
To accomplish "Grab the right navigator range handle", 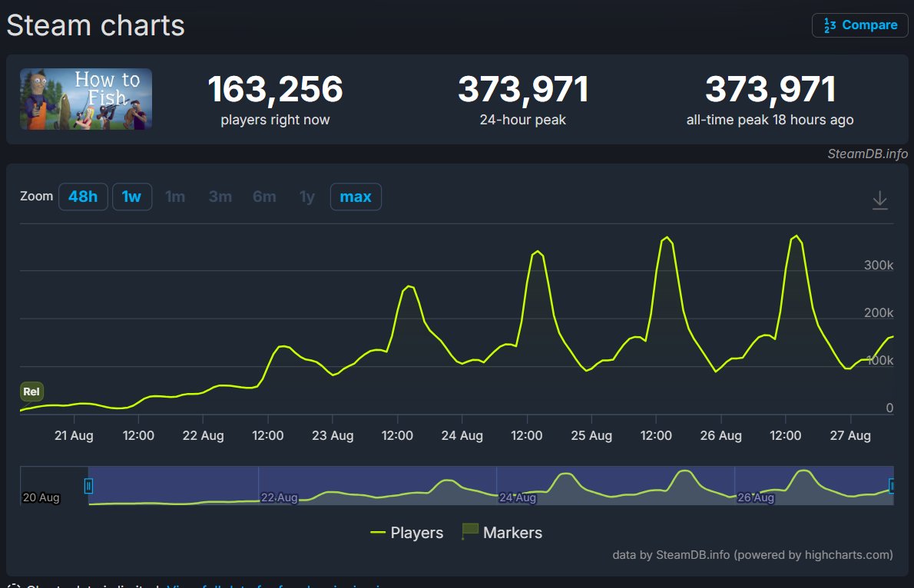I will 891,485.
